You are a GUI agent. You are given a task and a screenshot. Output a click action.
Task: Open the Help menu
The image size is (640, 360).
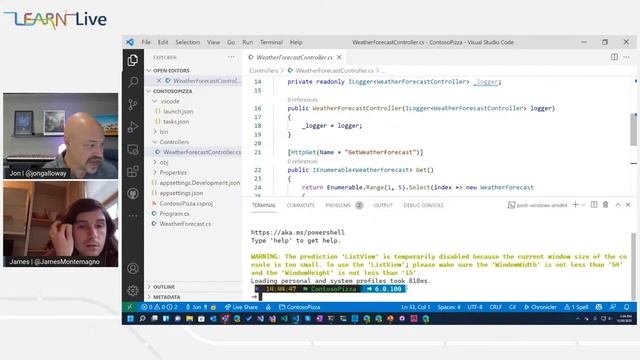coord(296,42)
